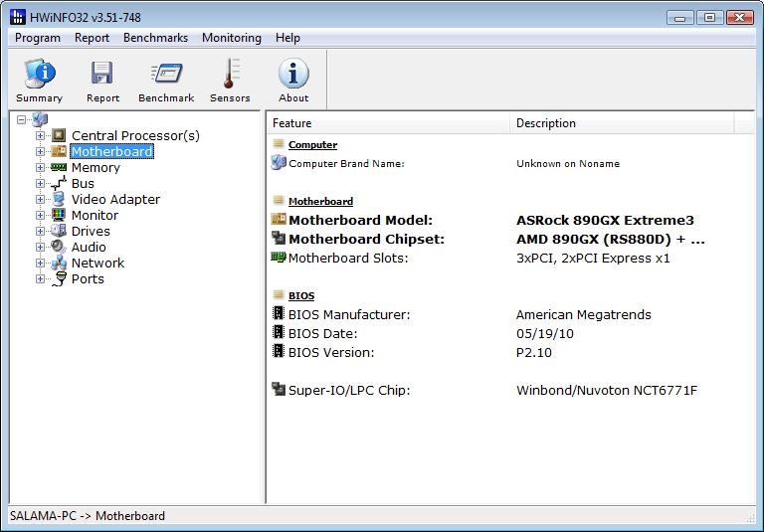This screenshot has width=764, height=532.
Task: Click the Central Processor(s) chip icon
Action: [59, 135]
